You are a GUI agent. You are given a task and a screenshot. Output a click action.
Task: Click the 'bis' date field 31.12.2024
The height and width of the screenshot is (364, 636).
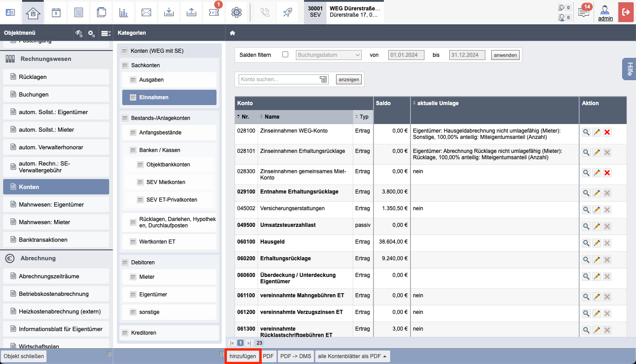click(467, 55)
